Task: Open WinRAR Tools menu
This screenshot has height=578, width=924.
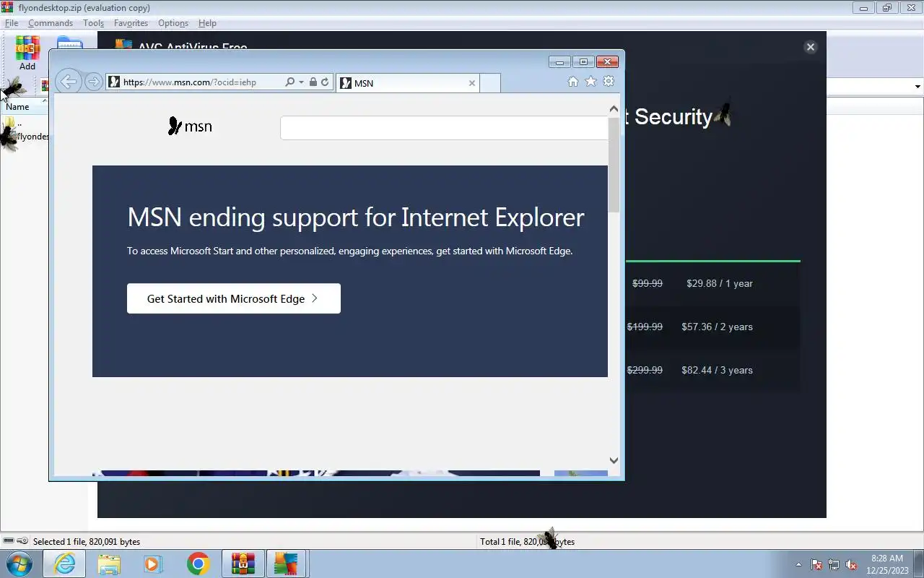Action: click(93, 23)
